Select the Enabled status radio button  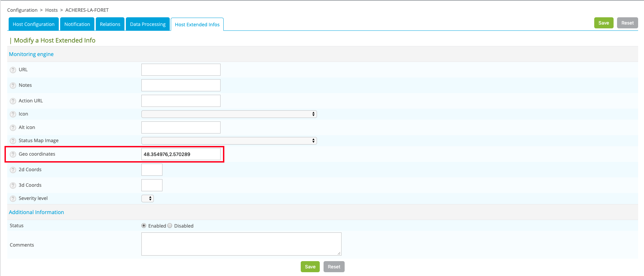point(144,226)
